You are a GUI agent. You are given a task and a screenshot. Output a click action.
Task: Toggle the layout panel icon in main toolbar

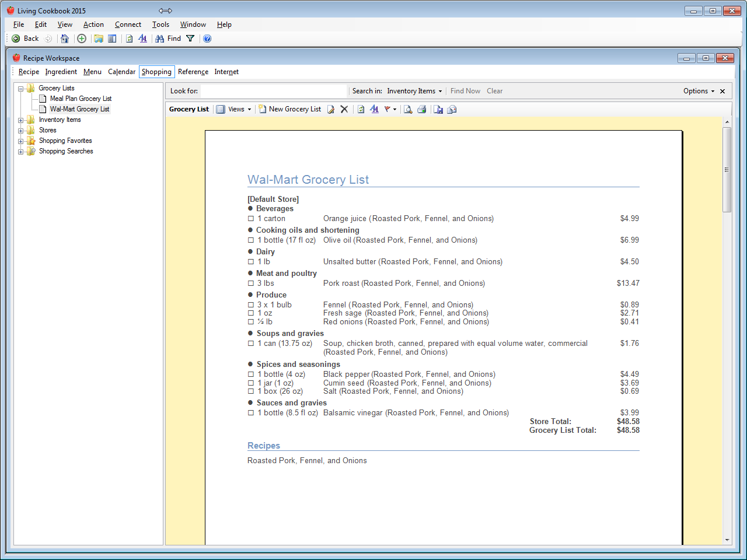coord(112,38)
